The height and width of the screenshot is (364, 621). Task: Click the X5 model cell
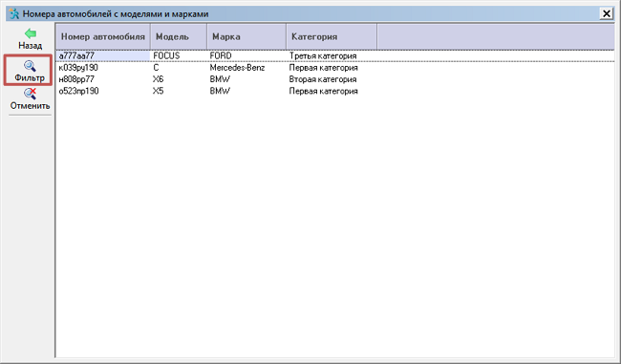(x=179, y=91)
